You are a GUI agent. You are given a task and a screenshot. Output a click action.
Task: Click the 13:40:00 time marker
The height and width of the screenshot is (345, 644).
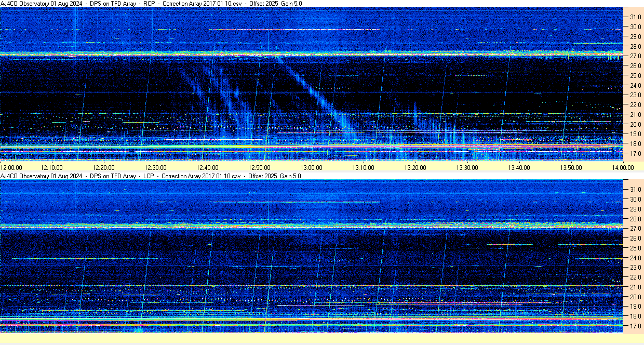click(519, 167)
